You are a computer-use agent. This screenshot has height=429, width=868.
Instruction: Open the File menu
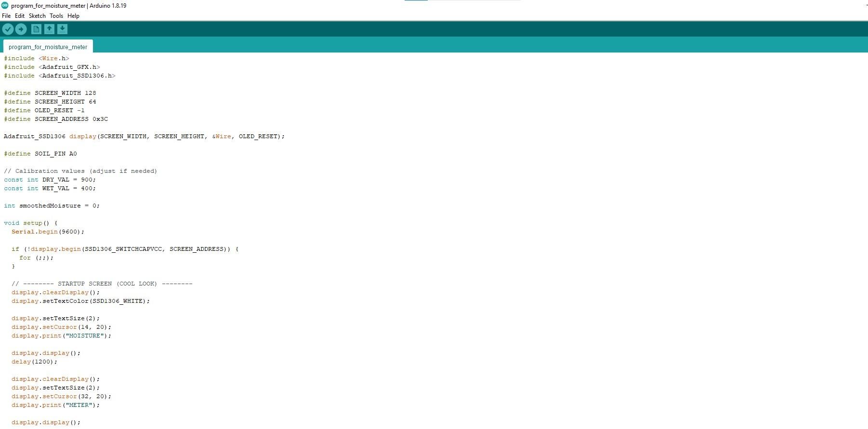[x=6, y=16]
